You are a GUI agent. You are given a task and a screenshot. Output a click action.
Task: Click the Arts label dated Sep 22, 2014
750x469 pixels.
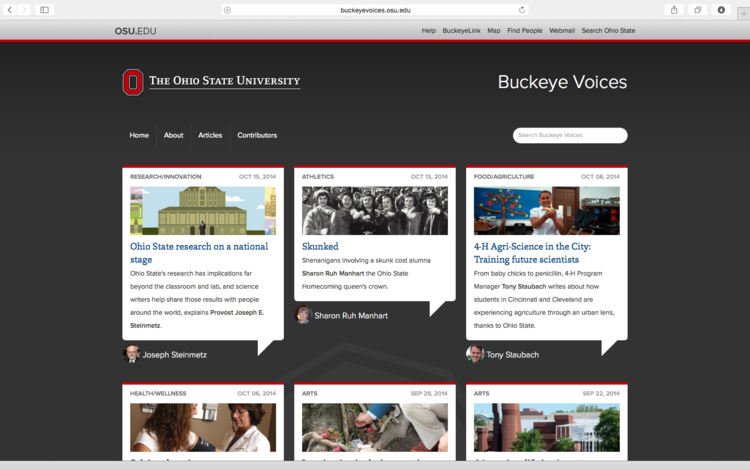[x=481, y=393]
